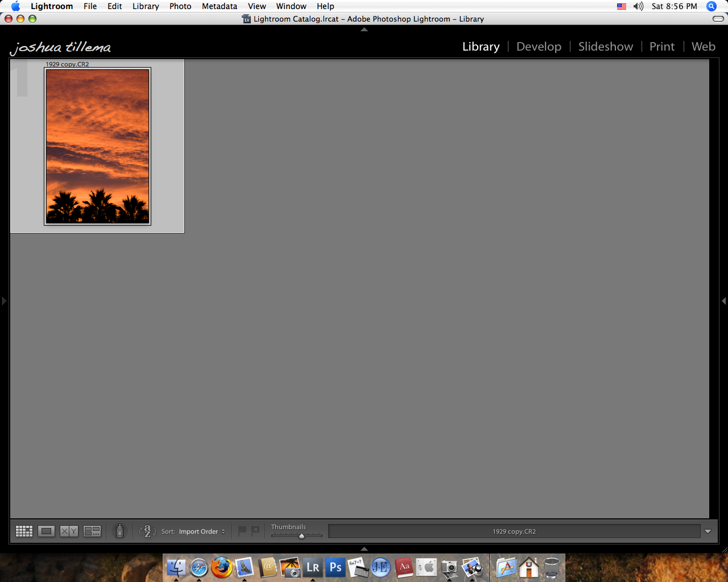Expand the right panel arrow
This screenshot has width=728, height=582.
pyautogui.click(x=724, y=301)
